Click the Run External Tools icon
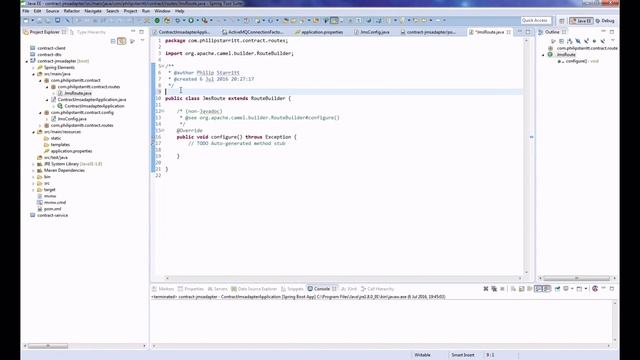Viewport: 640px width, 360px height. [204, 20]
